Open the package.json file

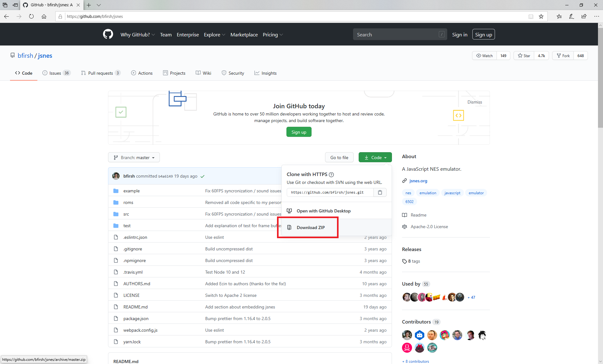click(136, 318)
